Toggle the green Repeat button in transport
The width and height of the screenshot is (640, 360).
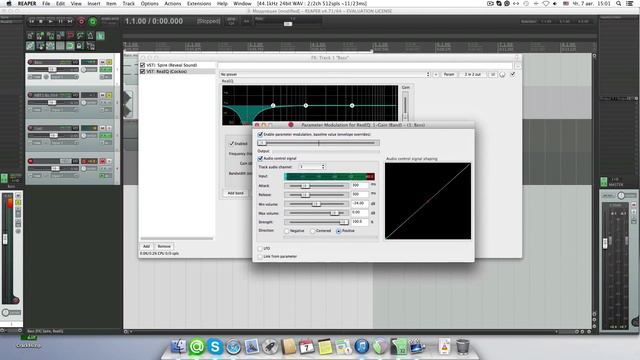(93, 21)
